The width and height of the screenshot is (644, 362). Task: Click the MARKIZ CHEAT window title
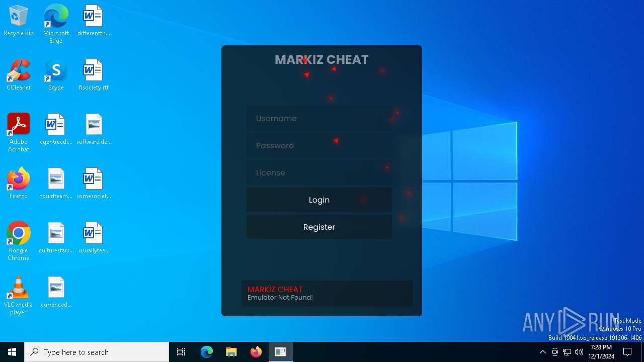(x=321, y=59)
